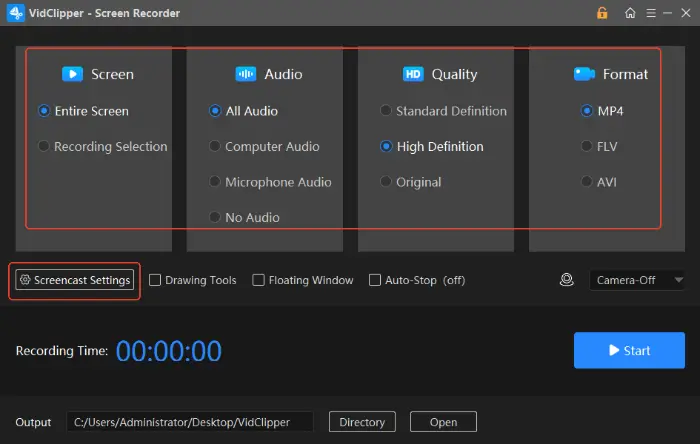Image resolution: width=700 pixels, height=444 pixels.
Task: Open the hamburger menu in title bar
Action: pyautogui.click(x=654, y=13)
